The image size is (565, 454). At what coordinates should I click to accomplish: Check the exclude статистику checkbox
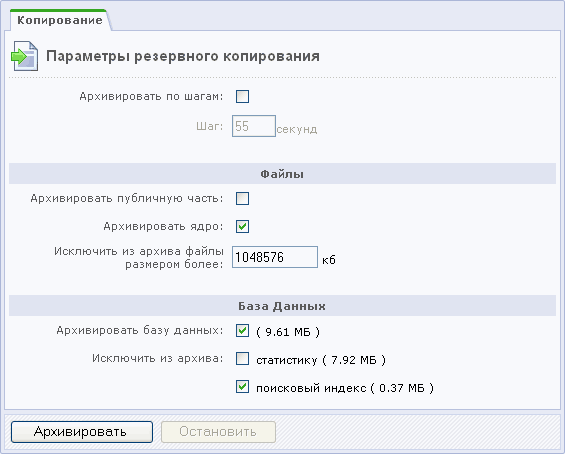[242, 359]
